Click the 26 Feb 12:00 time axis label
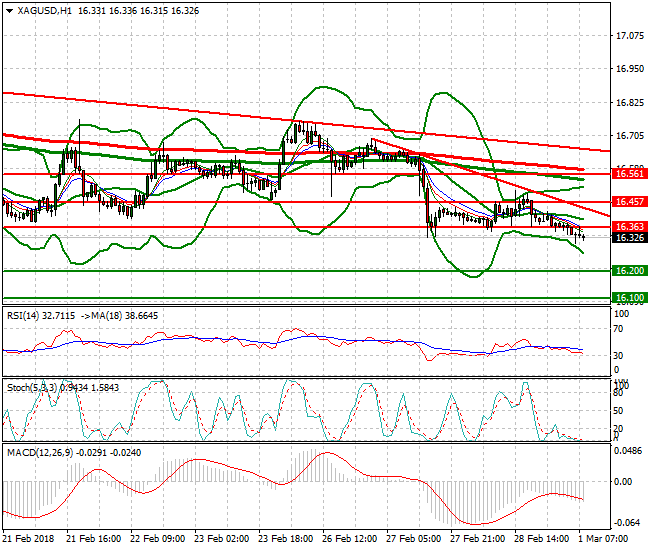Screen dimensions: 650x550 click(x=349, y=539)
